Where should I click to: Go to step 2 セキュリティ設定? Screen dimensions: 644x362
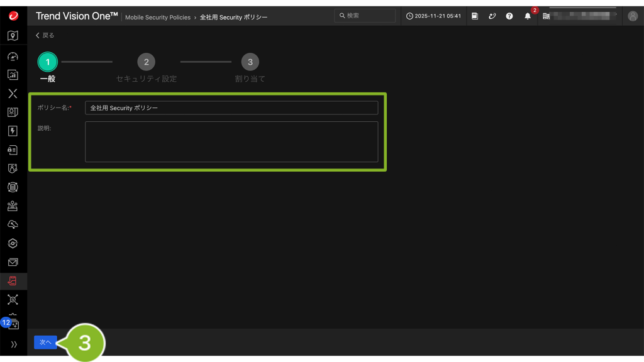pos(146,62)
